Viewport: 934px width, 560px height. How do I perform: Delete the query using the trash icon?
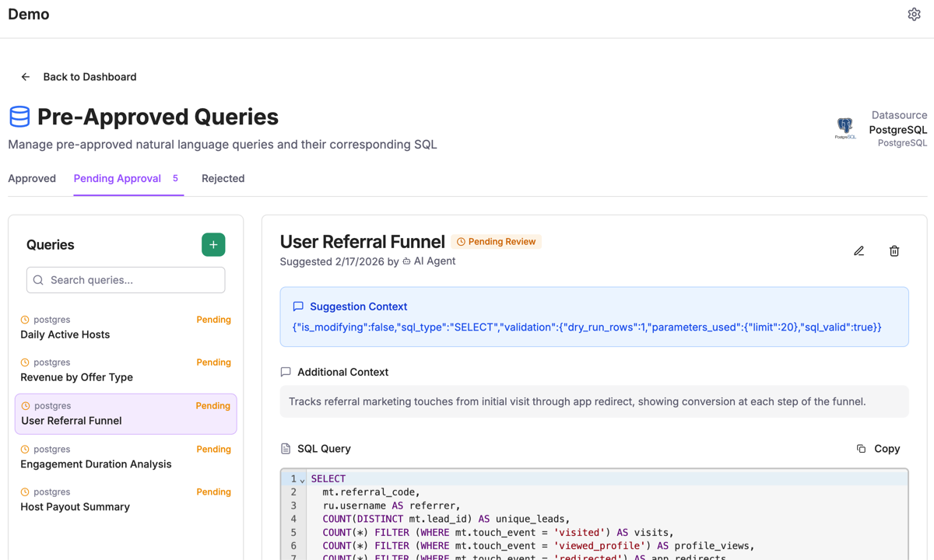click(x=894, y=250)
